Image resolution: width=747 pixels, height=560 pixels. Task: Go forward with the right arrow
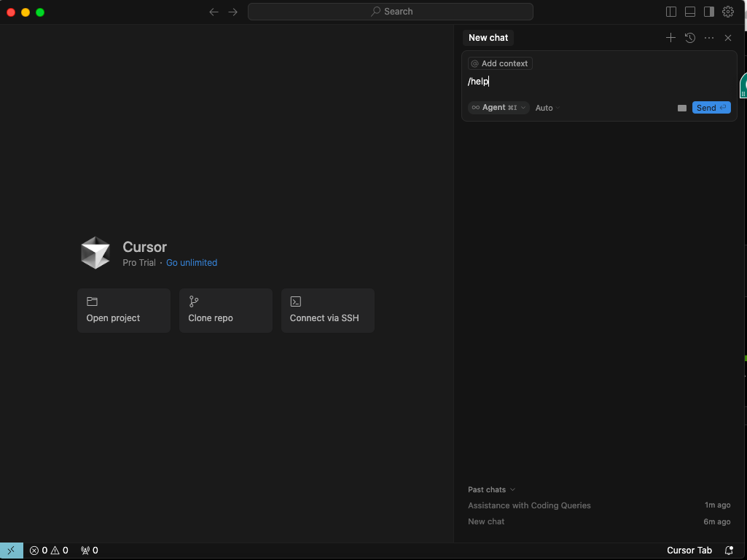pos(233,12)
